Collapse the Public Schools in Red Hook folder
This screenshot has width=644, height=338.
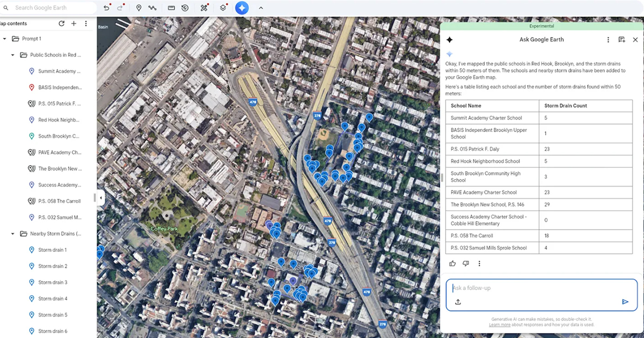click(13, 55)
